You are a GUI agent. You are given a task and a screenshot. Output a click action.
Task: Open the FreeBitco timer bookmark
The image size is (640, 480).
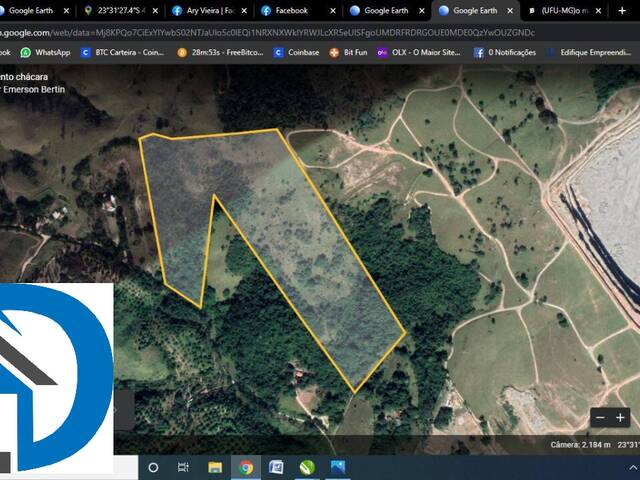click(x=220, y=52)
